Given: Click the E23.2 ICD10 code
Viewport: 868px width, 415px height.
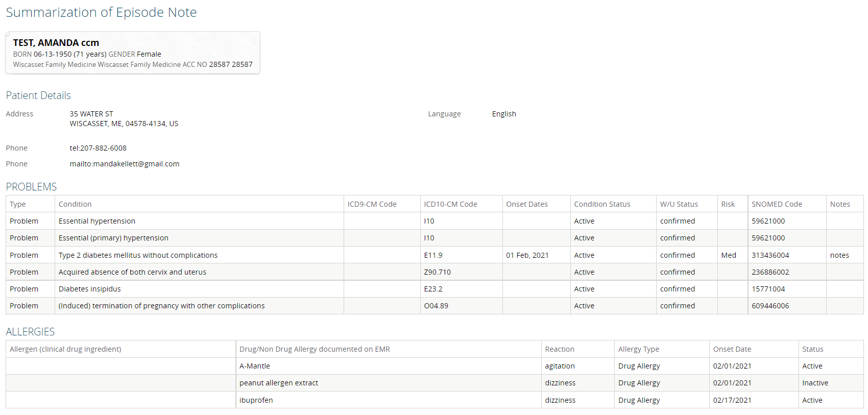Looking at the screenshot, I should 433,289.
